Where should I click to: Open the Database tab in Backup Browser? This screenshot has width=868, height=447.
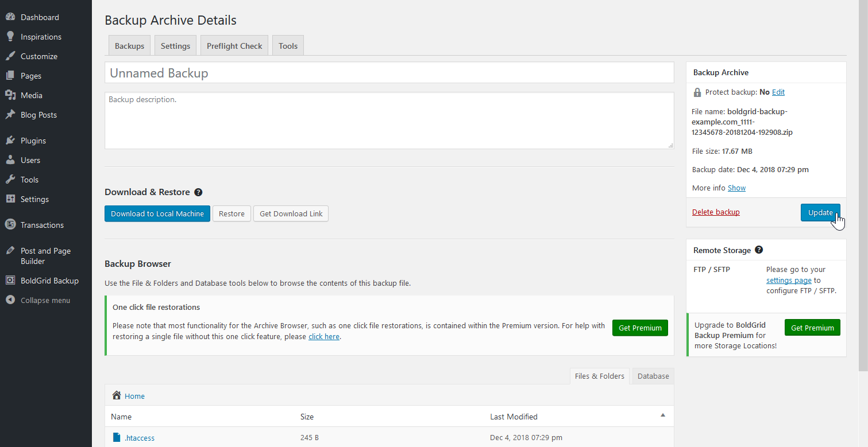653,376
